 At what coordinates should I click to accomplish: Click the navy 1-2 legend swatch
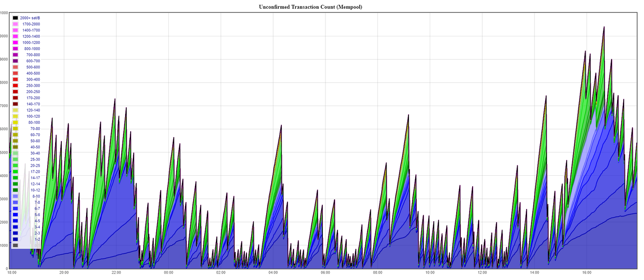(15, 239)
